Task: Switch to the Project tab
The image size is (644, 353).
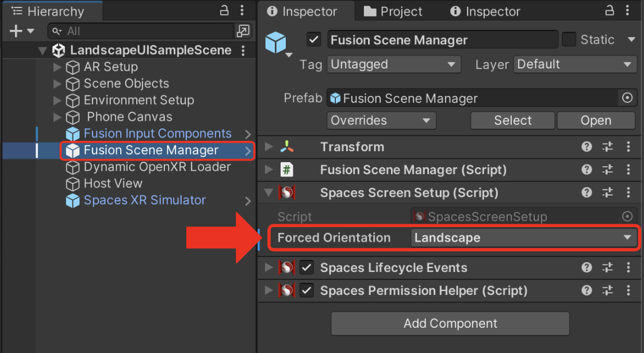Action: point(393,11)
